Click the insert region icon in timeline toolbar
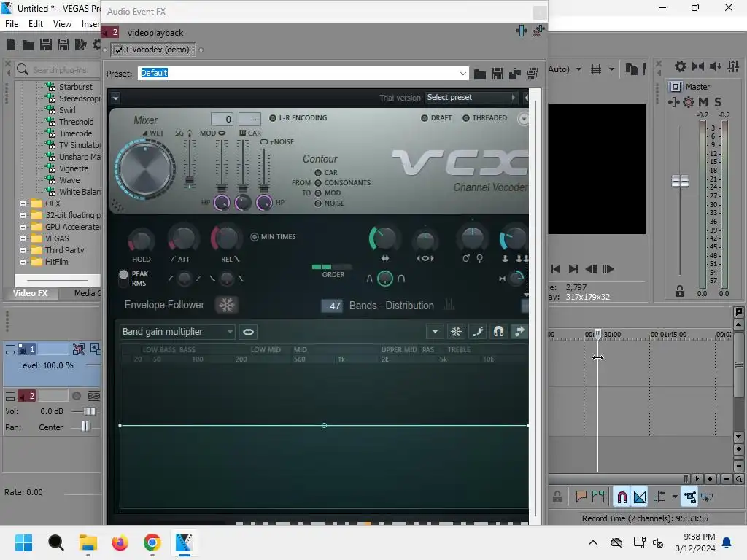Viewport: 747px width, 560px height. click(598, 497)
